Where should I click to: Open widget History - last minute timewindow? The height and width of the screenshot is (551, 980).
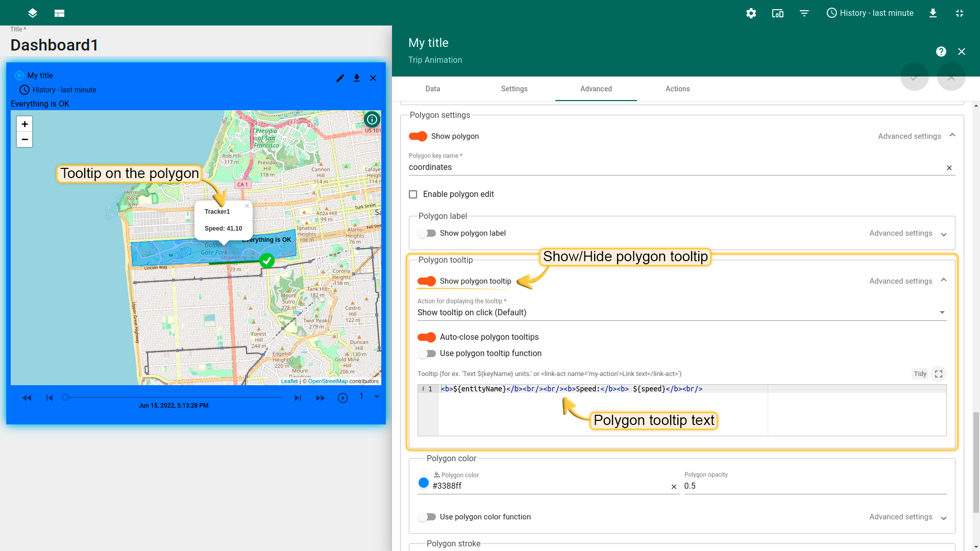(x=58, y=90)
